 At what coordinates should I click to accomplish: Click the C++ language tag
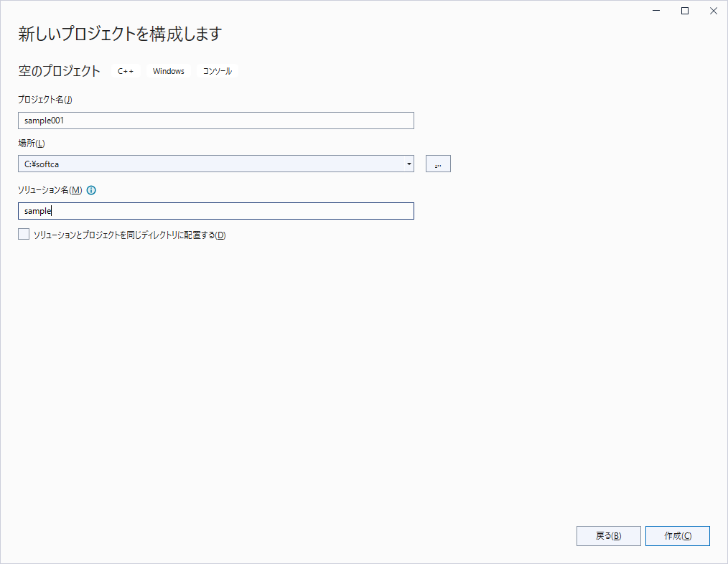126,71
